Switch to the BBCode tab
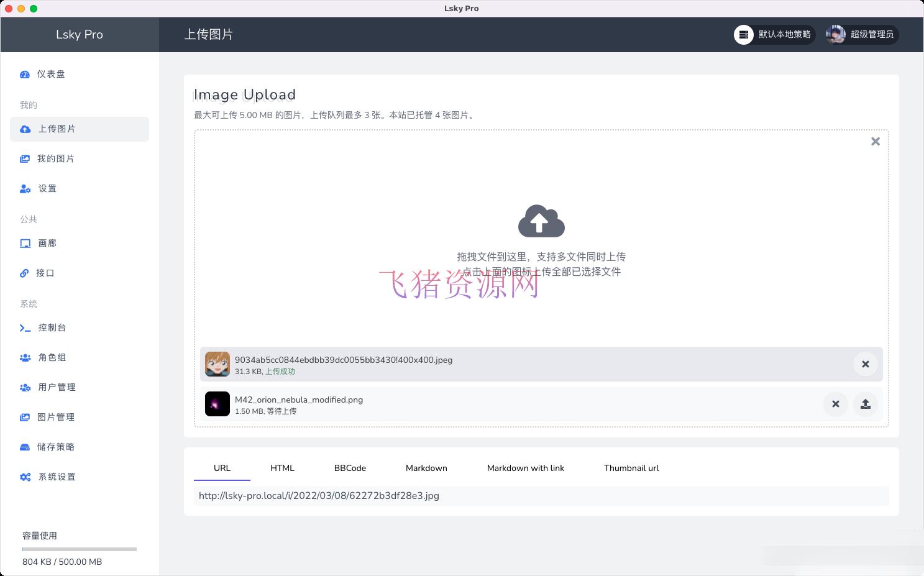This screenshot has width=924, height=576. pos(350,468)
